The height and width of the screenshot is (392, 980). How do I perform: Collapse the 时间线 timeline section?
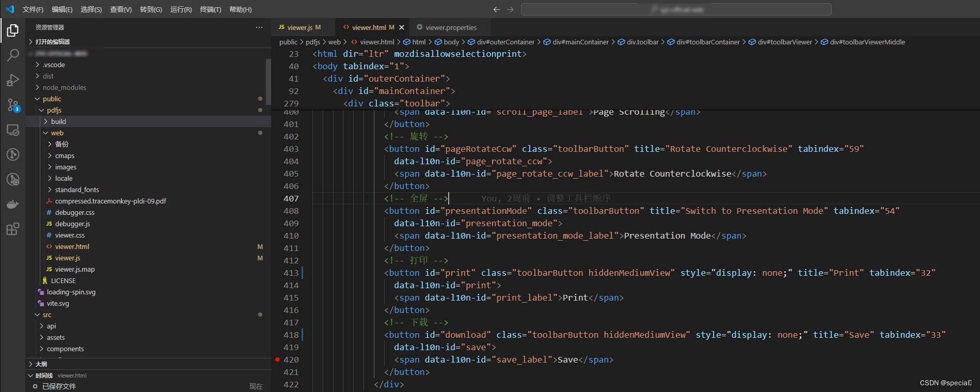(x=148, y=375)
